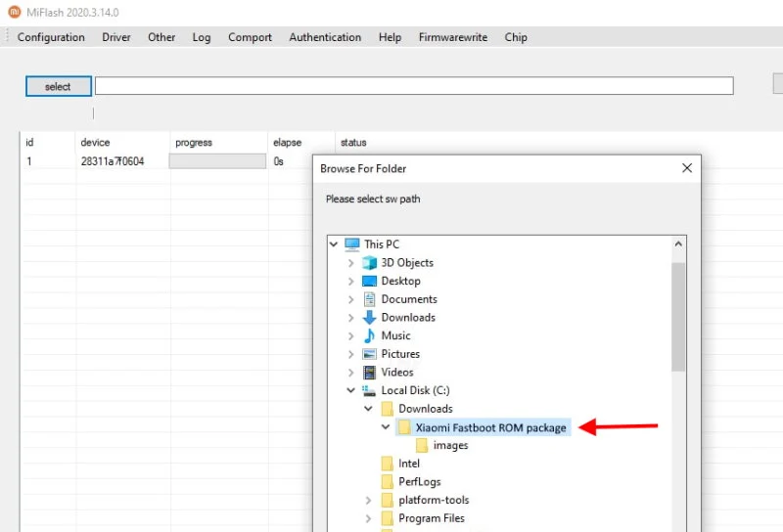783x532 pixels.
Task: Select the PerfLogs folder label
Action: (x=420, y=481)
